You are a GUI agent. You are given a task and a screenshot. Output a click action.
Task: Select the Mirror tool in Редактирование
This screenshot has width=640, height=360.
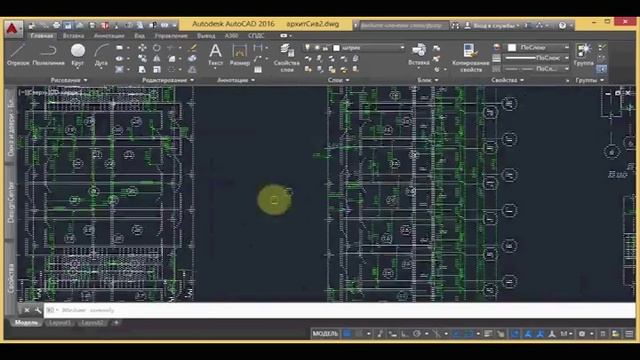[x=157, y=59]
